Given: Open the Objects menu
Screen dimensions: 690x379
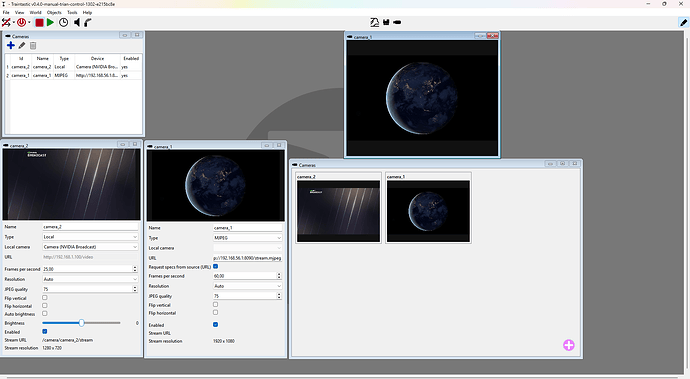Looking at the screenshot, I should [x=54, y=12].
